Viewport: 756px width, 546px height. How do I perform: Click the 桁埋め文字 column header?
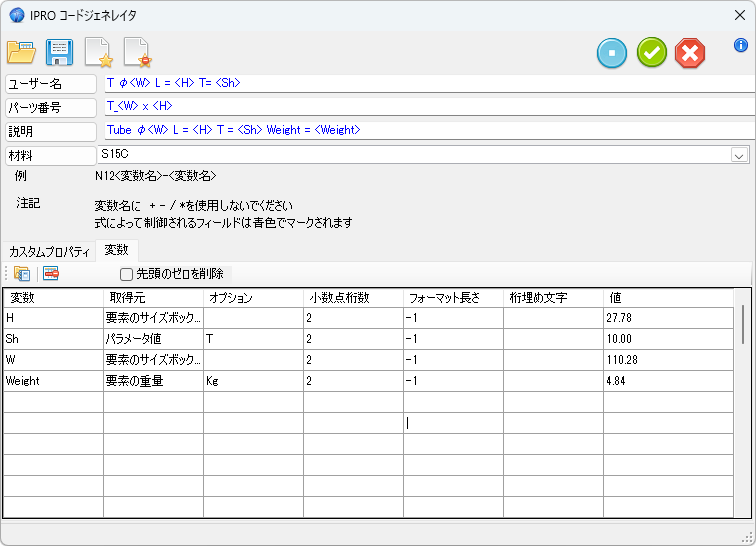coord(554,298)
